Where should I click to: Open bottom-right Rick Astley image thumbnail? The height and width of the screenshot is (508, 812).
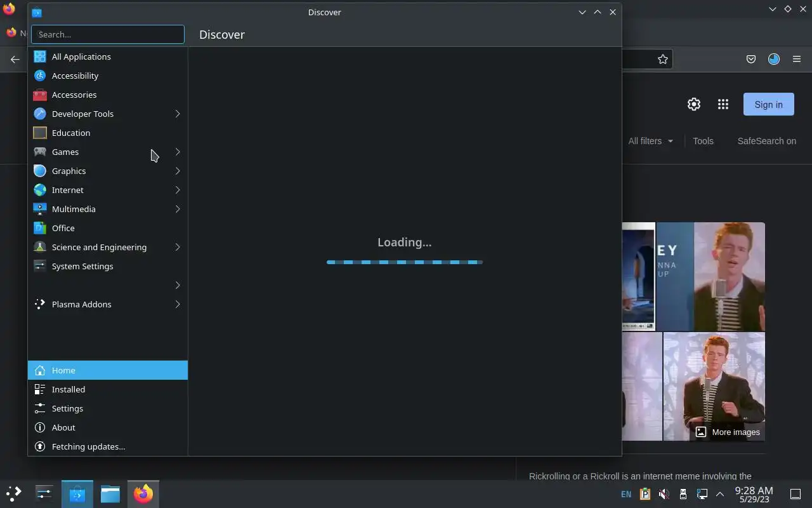point(714,386)
